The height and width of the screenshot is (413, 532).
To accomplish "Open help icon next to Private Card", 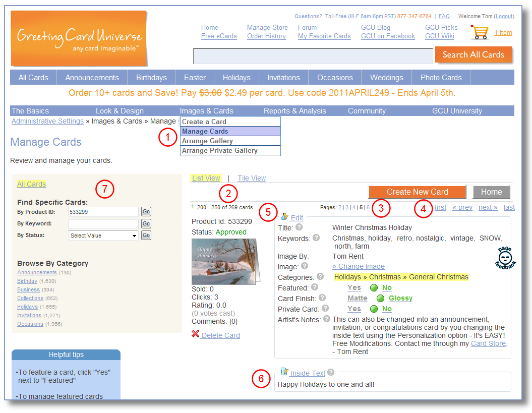I will [325, 308].
